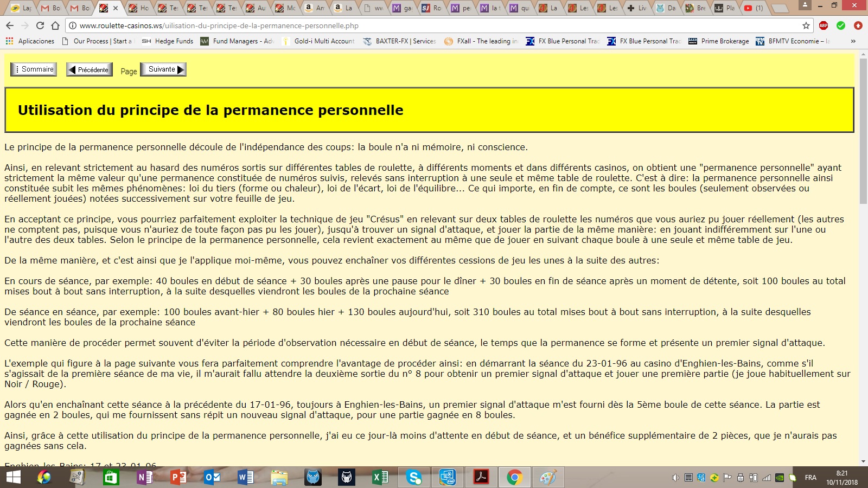868x488 pixels.
Task: Open the 'Hedge Funds' bookmark
Action: [x=167, y=41]
